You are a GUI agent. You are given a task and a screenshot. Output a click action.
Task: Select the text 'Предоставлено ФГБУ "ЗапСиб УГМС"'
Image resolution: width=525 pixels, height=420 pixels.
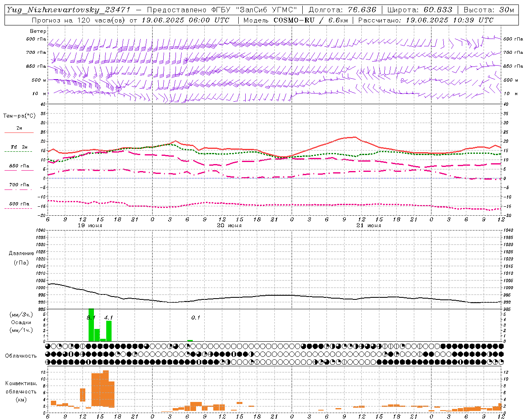pos(222,10)
